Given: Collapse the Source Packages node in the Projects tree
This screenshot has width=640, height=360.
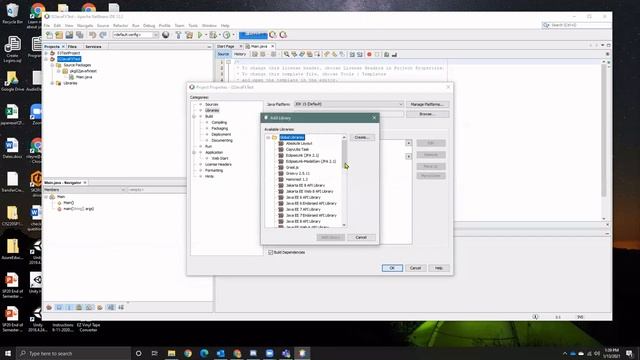Looking at the screenshot, I should point(52,65).
